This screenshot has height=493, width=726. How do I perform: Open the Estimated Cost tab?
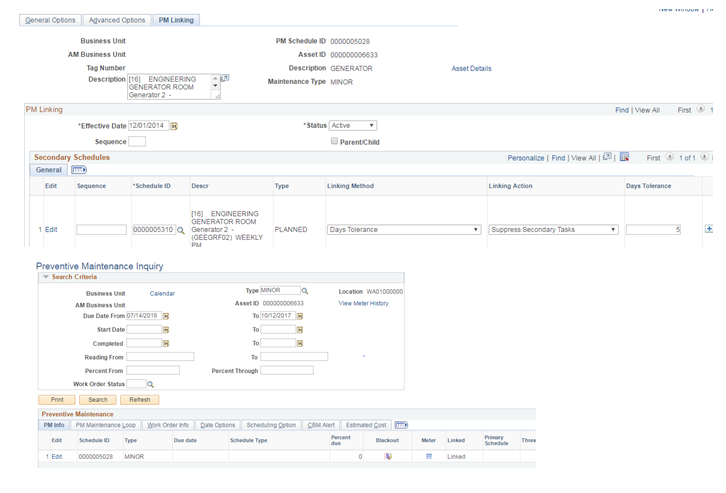(366, 425)
